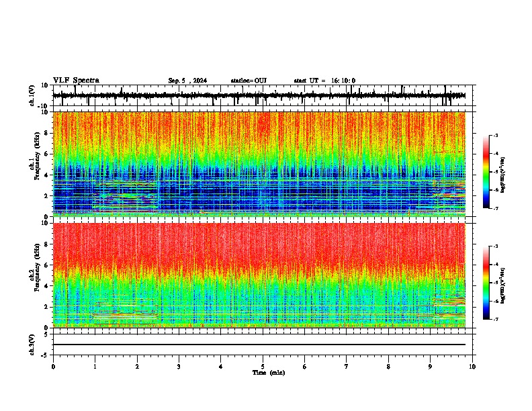Click the '-7' label on ch.1 colorbar
Screen dimensions: 532x411
point(495,208)
